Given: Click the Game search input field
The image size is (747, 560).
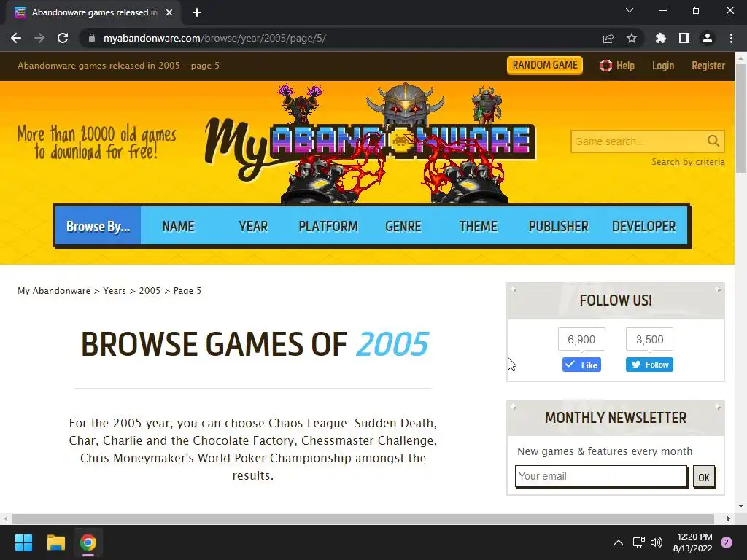Looking at the screenshot, I should pyautogui.click(x=638, y=141).
